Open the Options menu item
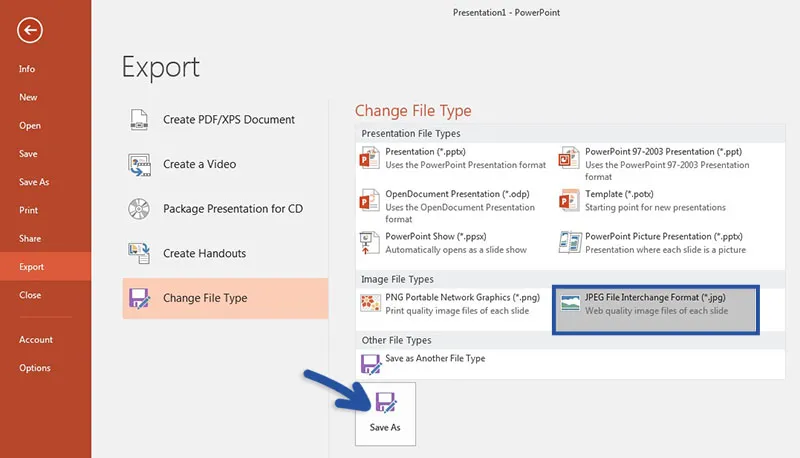The image size is (800, 458). click(x=35, y=368)
